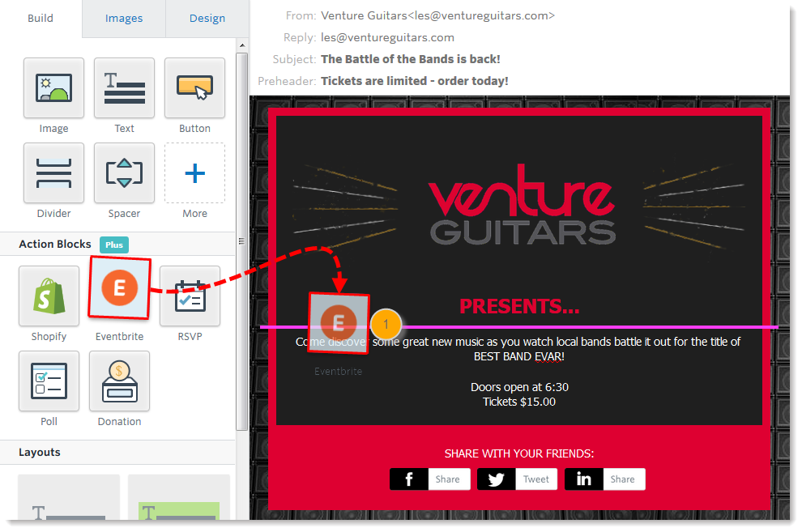
Task: Select the Divider block icon
Action: coord(53,173)
